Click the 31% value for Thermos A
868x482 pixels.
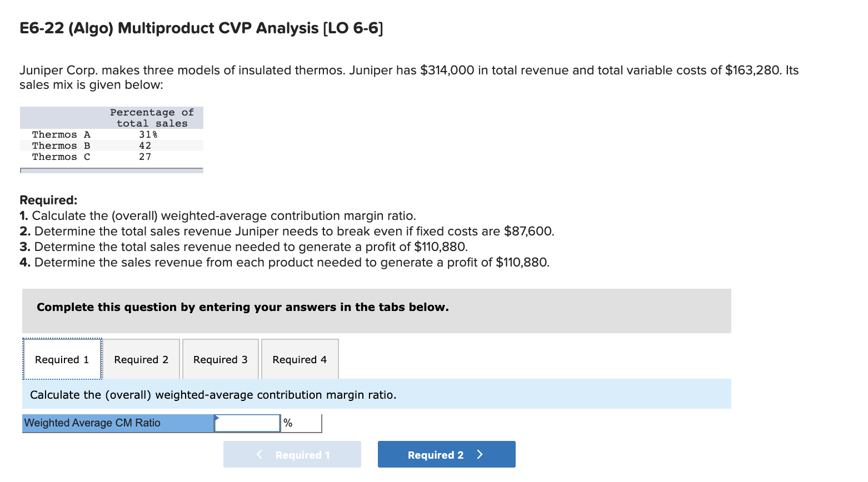coord(148,134)
